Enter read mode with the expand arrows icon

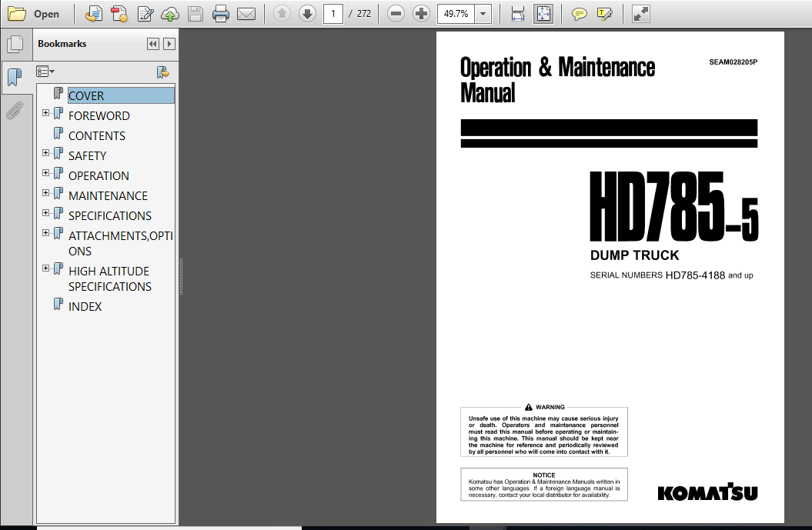640,14
